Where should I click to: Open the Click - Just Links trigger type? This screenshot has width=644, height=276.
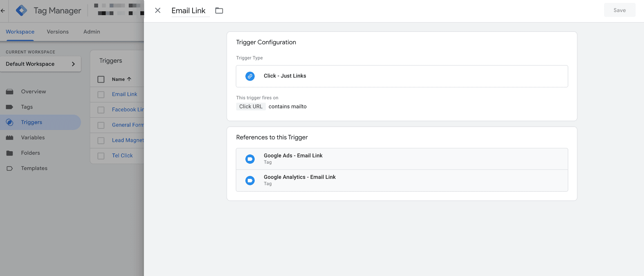(402, 76)
